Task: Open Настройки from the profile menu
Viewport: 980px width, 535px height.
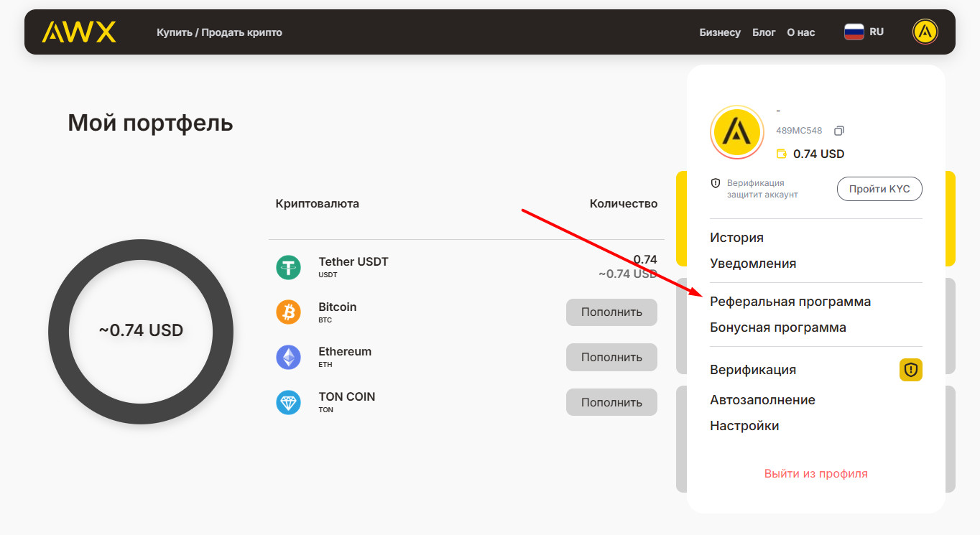Action: 744,426
